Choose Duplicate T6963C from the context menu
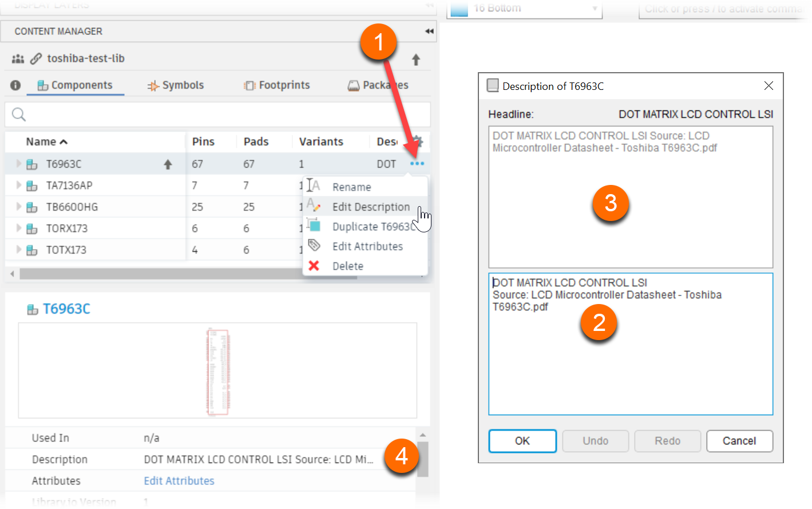 pos(365,227)
